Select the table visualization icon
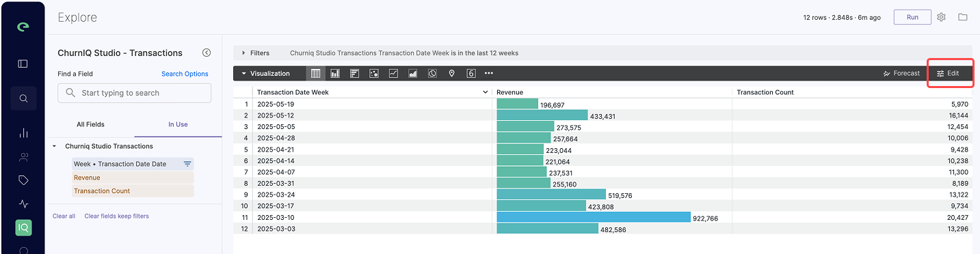Image resolution: width=980 pixels, height=254 pixels. click(316, 73)
